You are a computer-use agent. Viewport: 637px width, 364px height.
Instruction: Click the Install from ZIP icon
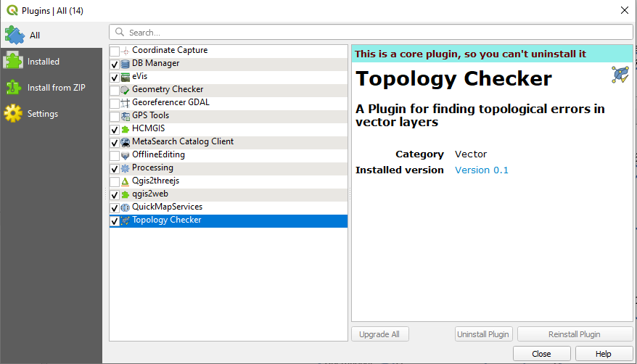click(x=13, y=87)
